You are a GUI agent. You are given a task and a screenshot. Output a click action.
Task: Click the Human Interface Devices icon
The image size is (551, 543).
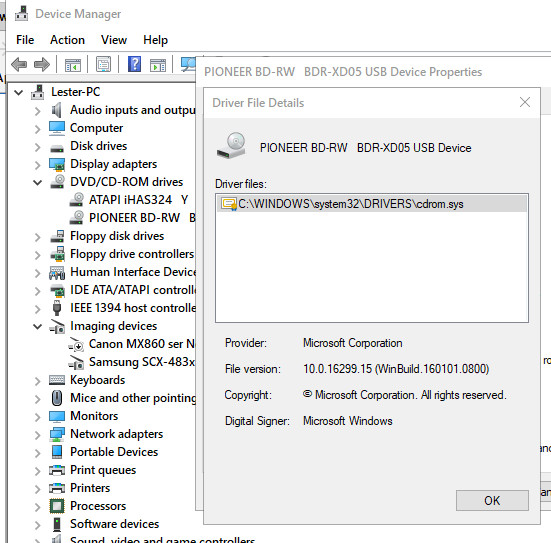pos(57,272)
